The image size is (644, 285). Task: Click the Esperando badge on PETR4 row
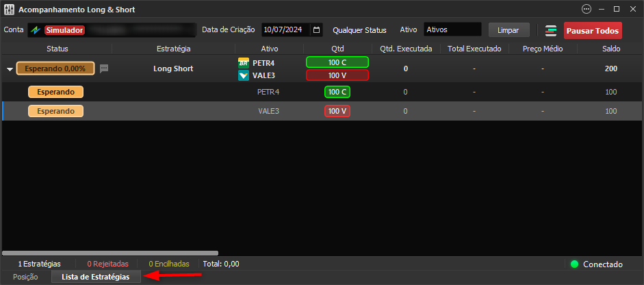click(56, 92)
